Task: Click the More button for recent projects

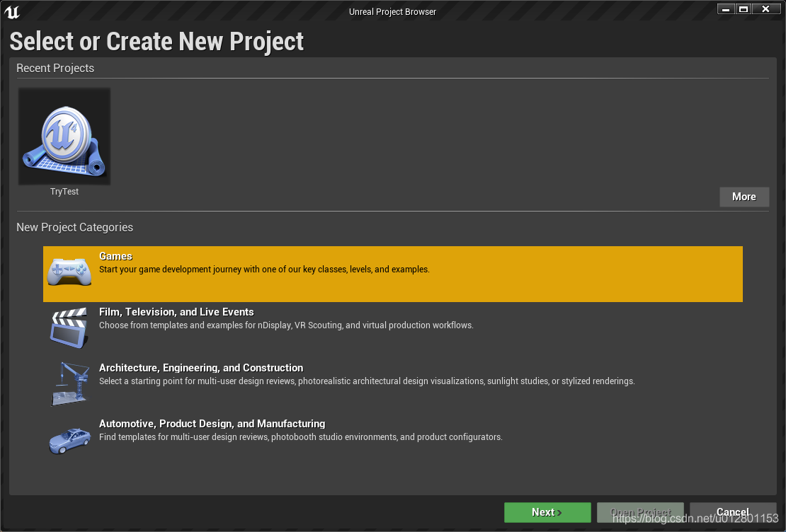Action: click(744, 197)
